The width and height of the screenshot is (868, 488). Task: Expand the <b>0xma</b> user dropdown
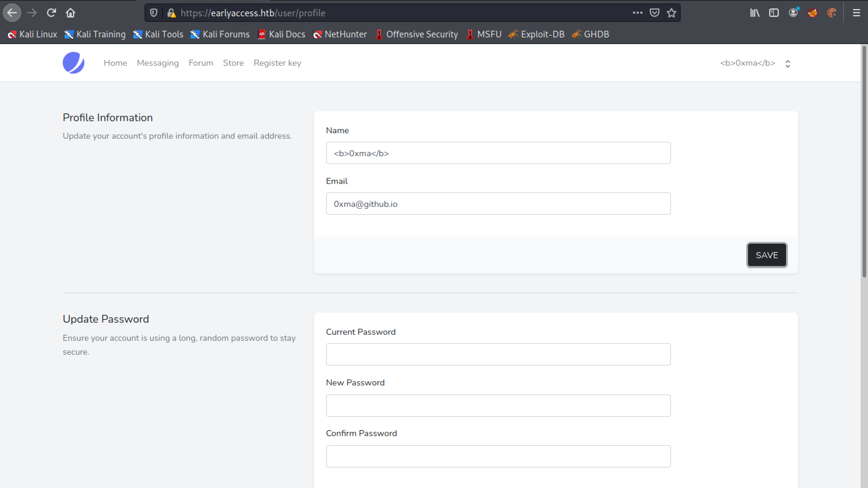[755, 63]
